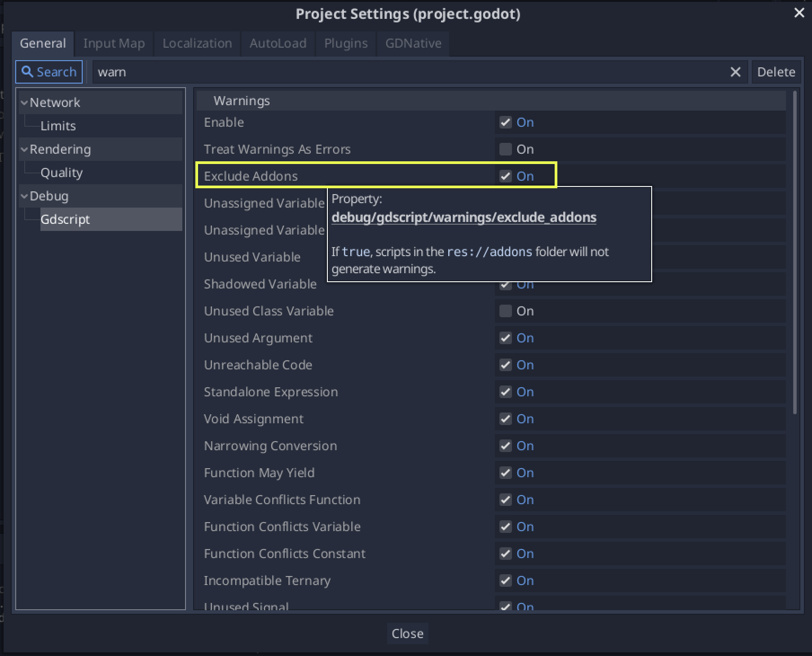Click the Treat Warnings As Errors label
Viewport: 812px width, 656px height.
click(x=277, y=149)
